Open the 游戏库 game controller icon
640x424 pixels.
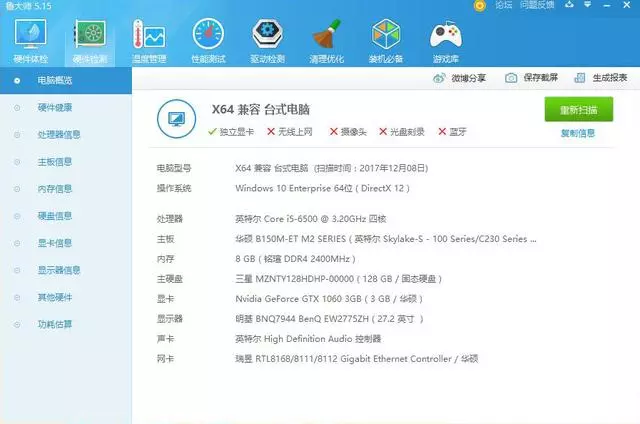coord(446,40)
